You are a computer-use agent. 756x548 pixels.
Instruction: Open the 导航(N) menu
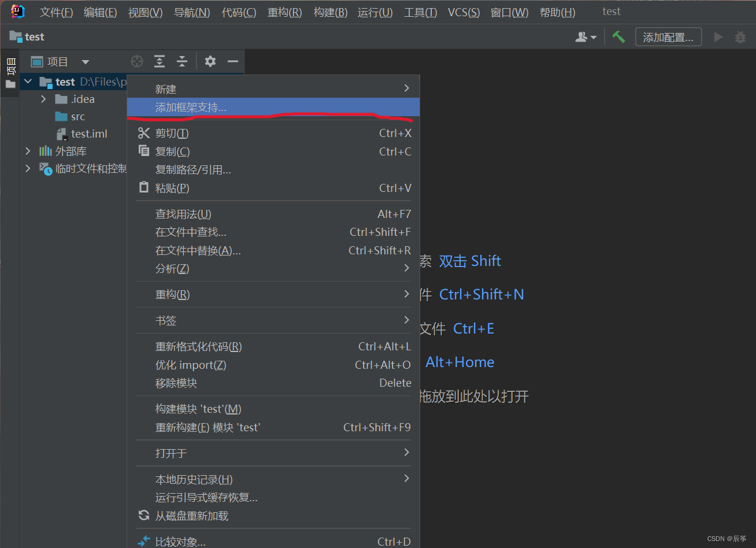[x=192, y=12]
